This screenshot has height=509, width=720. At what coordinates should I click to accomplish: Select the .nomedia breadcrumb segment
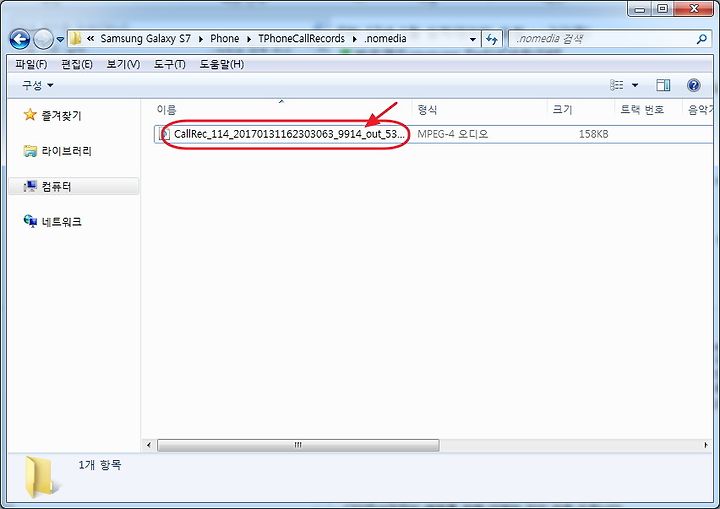[385, 39]
